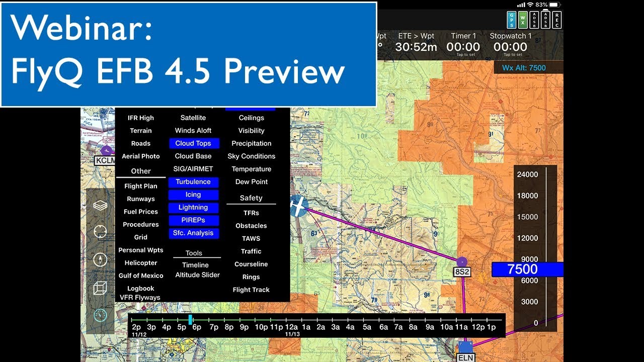Viewport: 644px width, 362px height.
Task: Tap the cyan timeline marker near 6p
Action: 190,319
